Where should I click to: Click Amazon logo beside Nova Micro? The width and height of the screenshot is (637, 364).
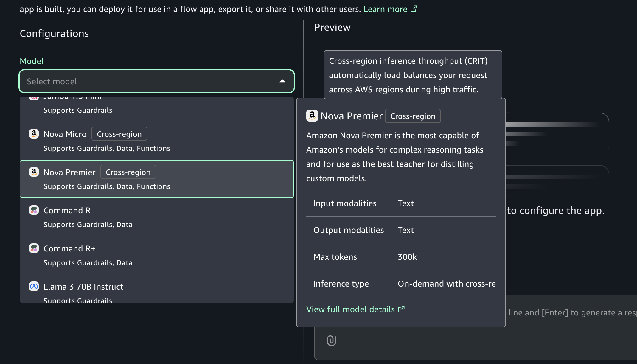[34, 134]
